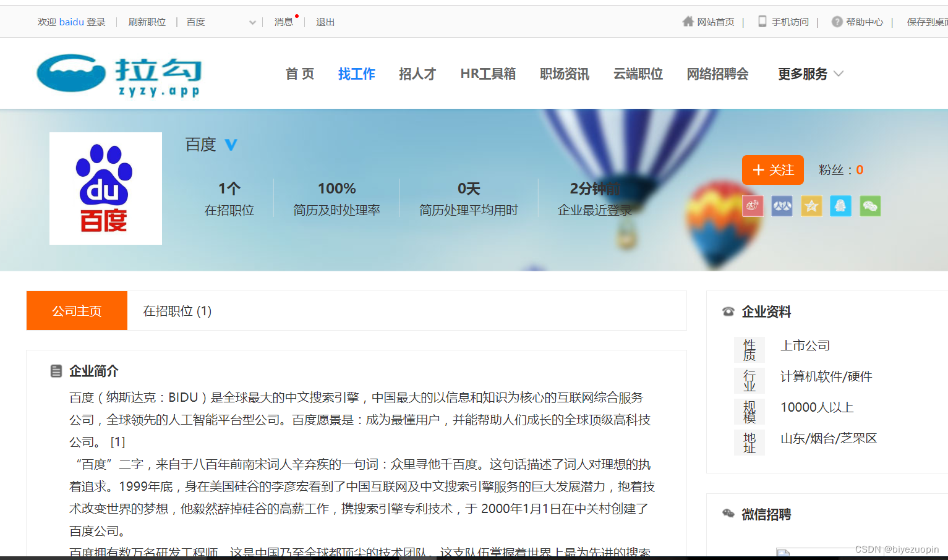Share to Qzone via the yellow star icon
The width and height of the screenshot is (948, 560).
(x=811, y=206)
